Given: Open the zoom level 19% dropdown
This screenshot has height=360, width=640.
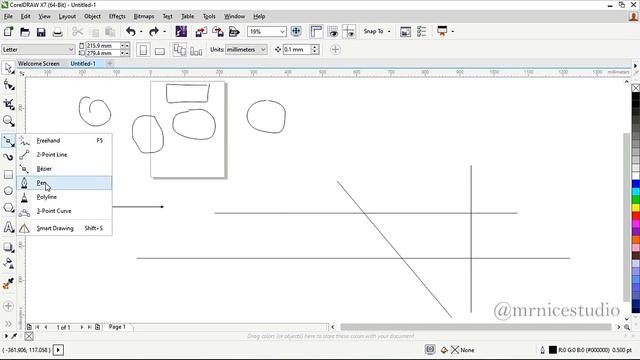Looking at the screenshot, I should (282, 31).
